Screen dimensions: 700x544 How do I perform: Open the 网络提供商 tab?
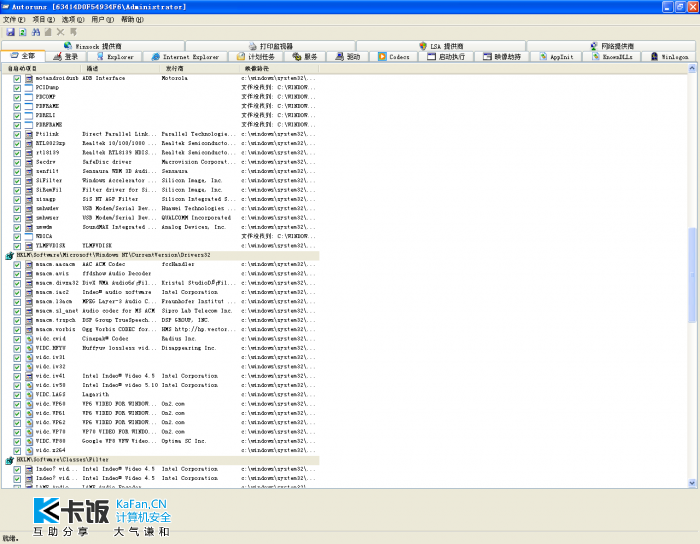pyautogui.click(x=612, y=46)
